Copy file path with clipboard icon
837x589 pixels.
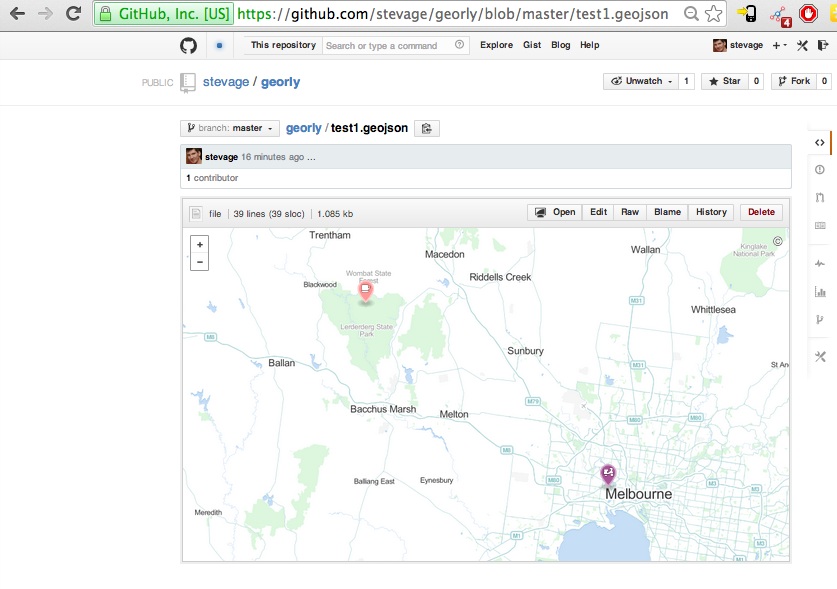click(427, 128)
